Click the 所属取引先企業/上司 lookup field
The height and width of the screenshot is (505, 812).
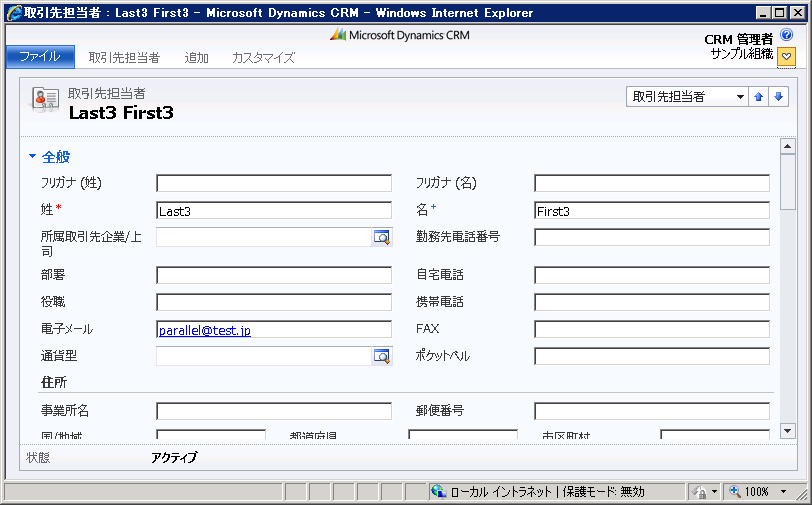(264, 237)
